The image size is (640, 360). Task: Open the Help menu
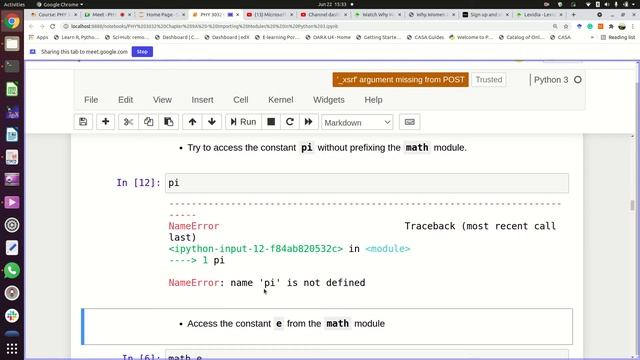pyautogui.click(x=373, y=100)
